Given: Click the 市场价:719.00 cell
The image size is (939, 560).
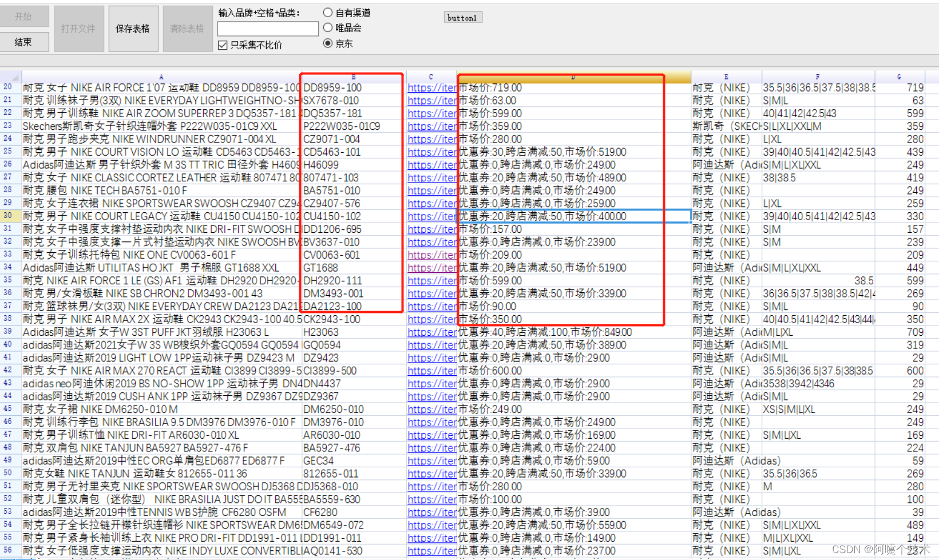Looking at the screenshot, I should pyautogui.click(x=573, y=88).
